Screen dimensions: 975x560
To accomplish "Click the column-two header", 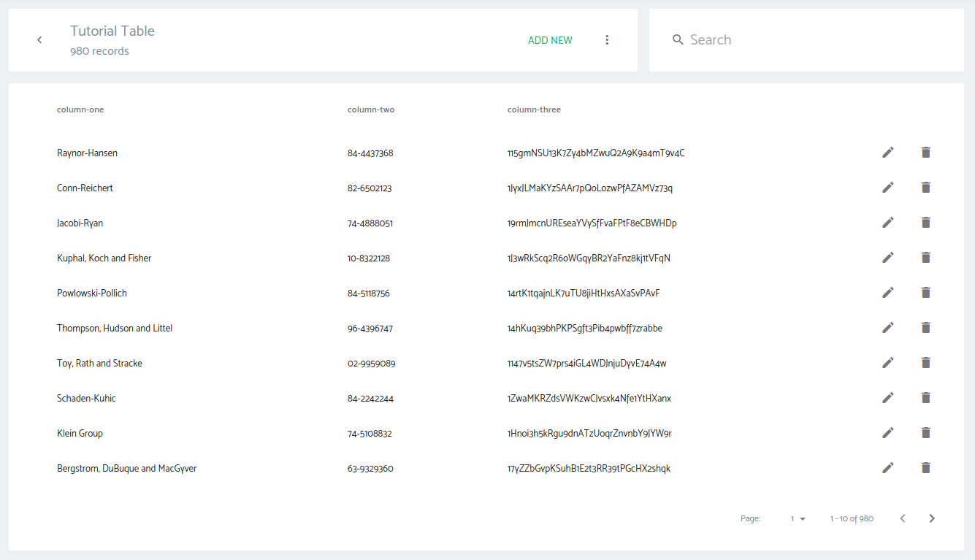I will 370,110.
